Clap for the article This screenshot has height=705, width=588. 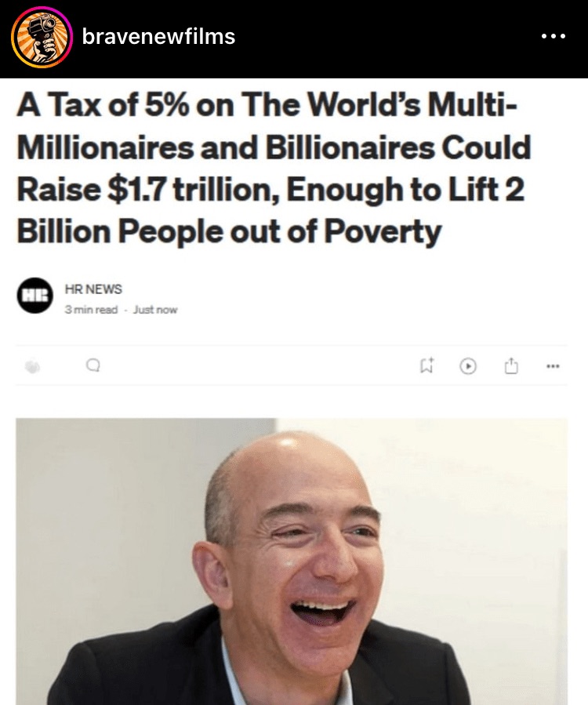tap(32, 366)
